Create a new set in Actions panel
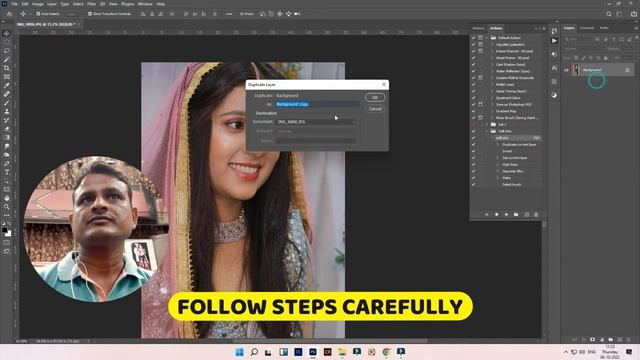 point(516,214)
